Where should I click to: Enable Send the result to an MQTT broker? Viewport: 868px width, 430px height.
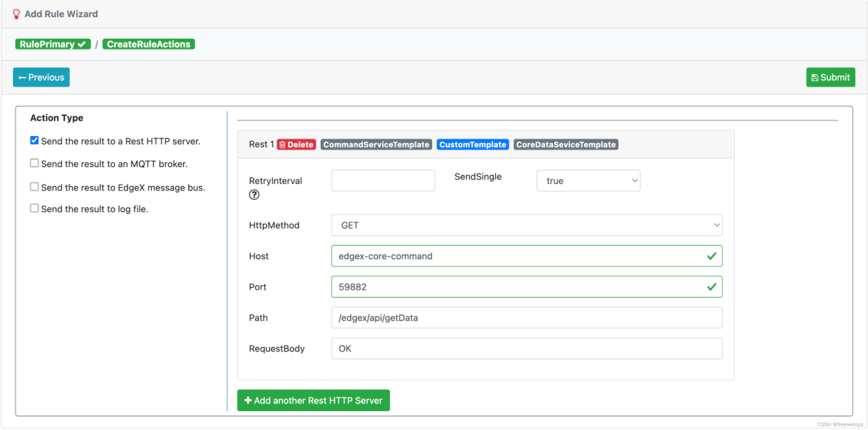tap(34, 163)
